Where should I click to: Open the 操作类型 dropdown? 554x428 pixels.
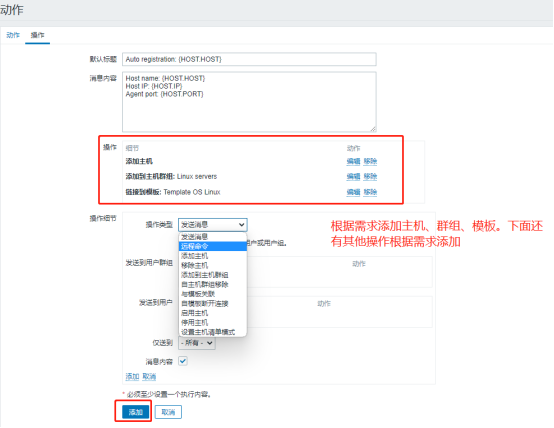[213, 225]
